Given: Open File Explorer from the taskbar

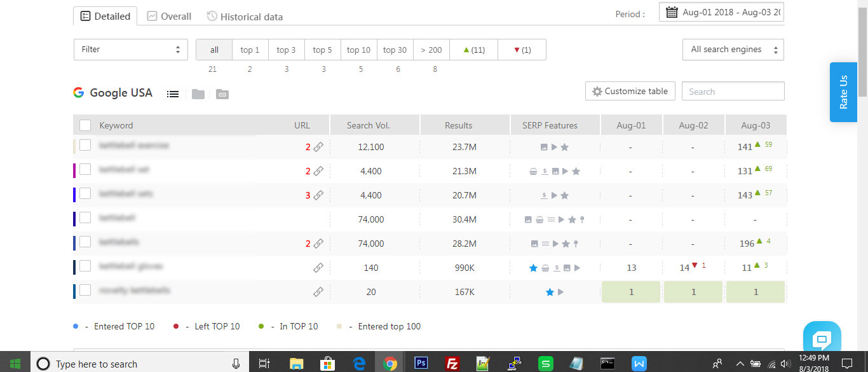Looking at the screenshot, I should point(296,363).
